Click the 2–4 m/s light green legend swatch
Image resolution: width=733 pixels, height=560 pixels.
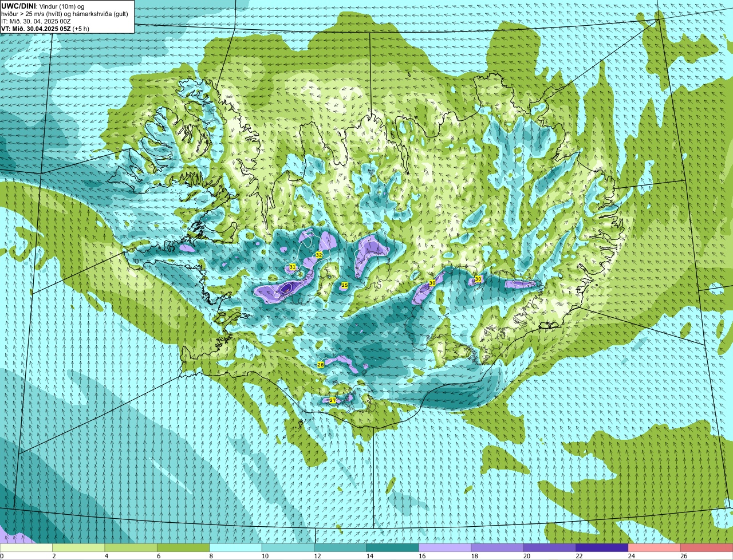pos(78,547)
